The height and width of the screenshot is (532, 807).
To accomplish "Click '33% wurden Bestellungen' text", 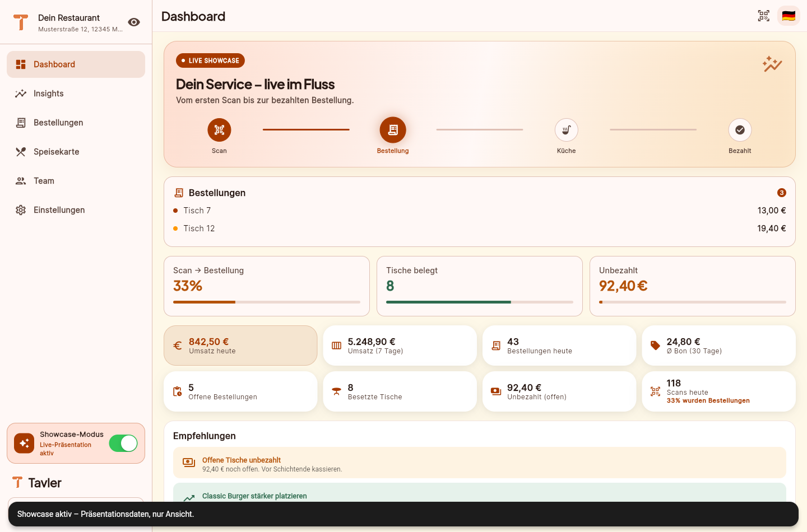I will 708,400.
